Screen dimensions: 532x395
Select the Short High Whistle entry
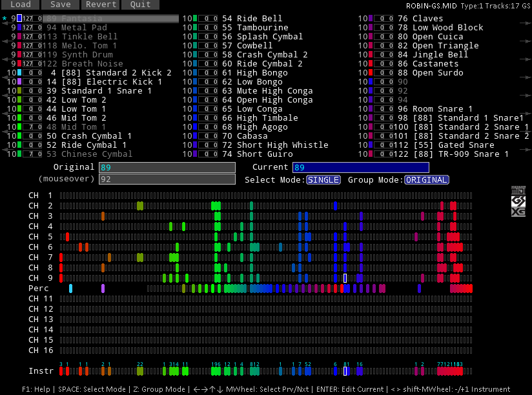click(282, 145)
